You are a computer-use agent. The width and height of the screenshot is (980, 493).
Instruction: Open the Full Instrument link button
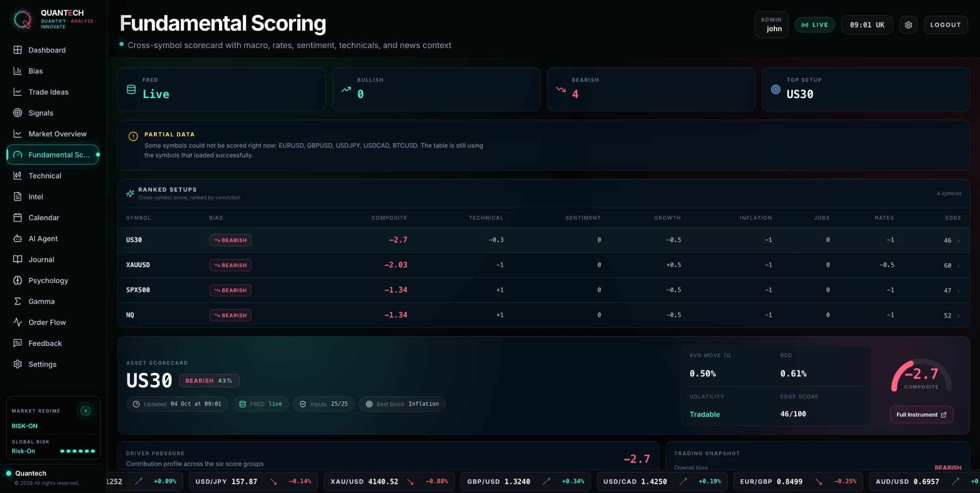(x=921, y=415)
